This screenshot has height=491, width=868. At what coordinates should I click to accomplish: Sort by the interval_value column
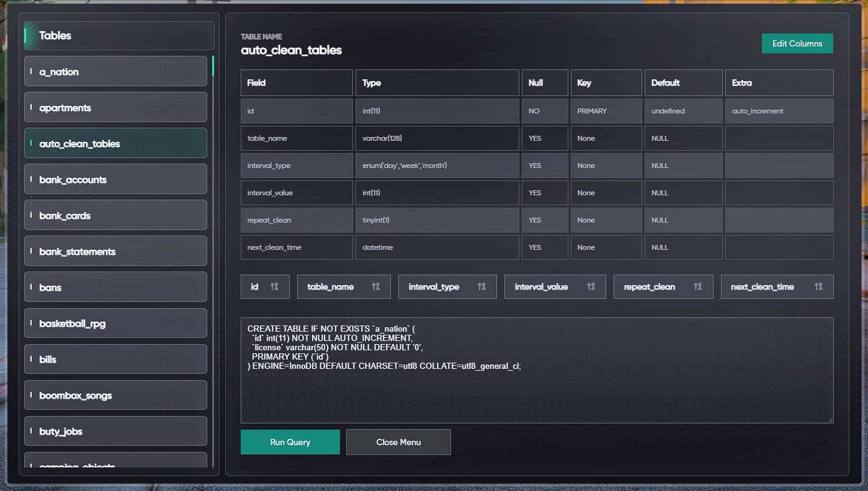pos(555,286)
